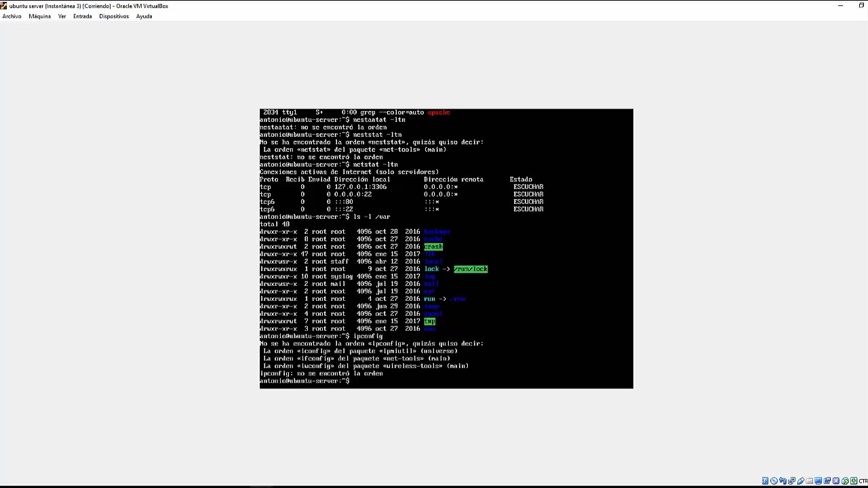
Task: Click the 'ls -l /var' command line
Action: pos(325,217)
